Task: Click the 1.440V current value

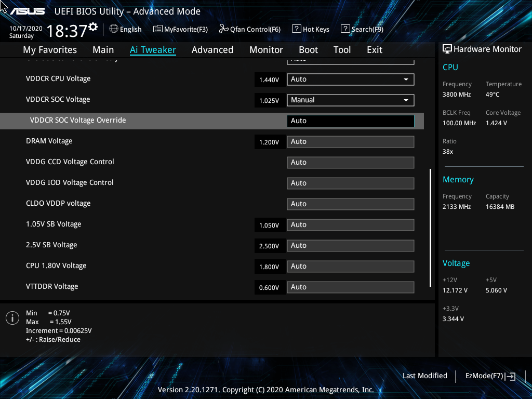Action: (270, 79)
